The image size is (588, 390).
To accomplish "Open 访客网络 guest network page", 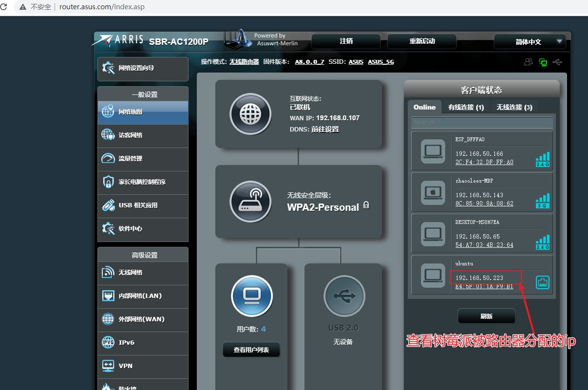I will 143,135.
